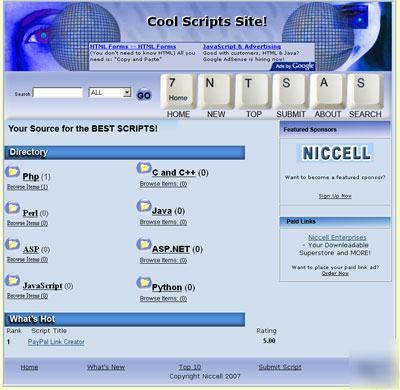This screenshot has width=400, height=390.
Task: Open the Python category link
Action: (167, 287)
